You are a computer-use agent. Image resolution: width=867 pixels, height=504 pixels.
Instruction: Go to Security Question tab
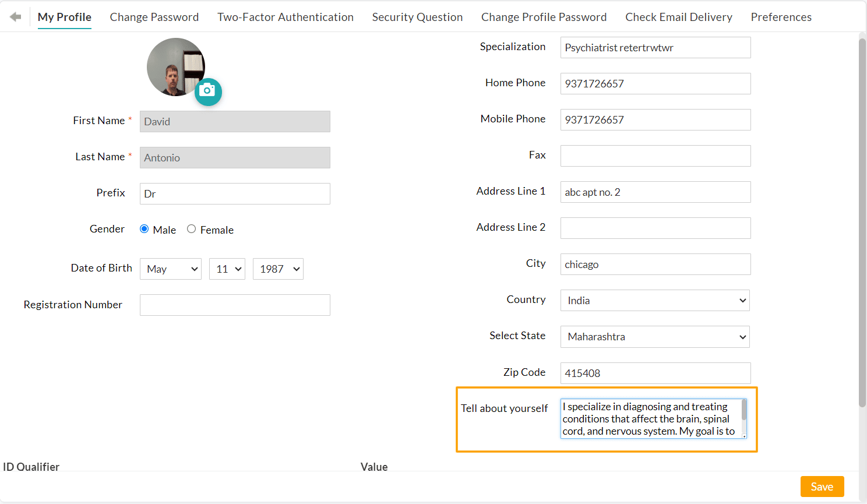417,17
